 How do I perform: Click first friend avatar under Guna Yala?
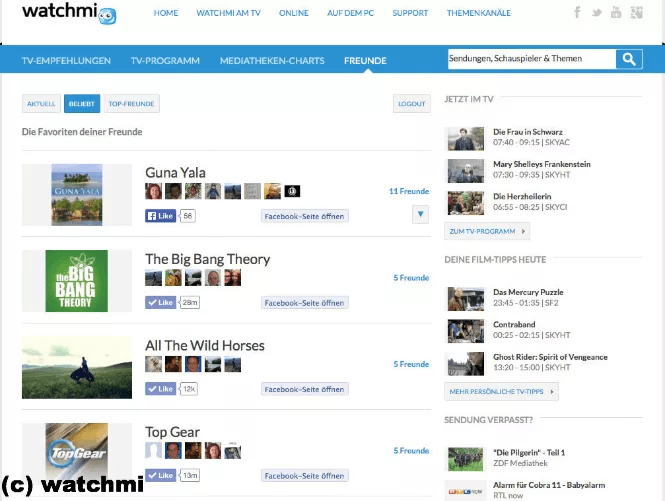pyautogui.click(x=153, y=191)
